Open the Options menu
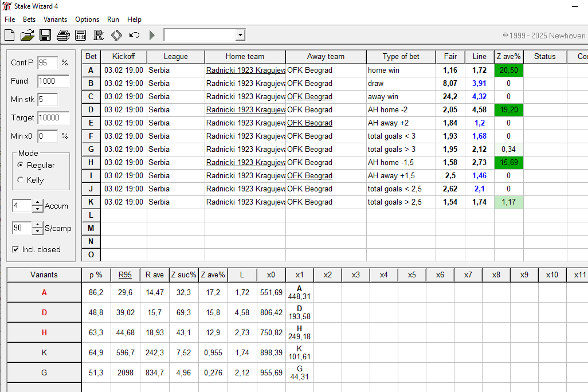This screenshot has height=392, width=588. pos(87,19)
